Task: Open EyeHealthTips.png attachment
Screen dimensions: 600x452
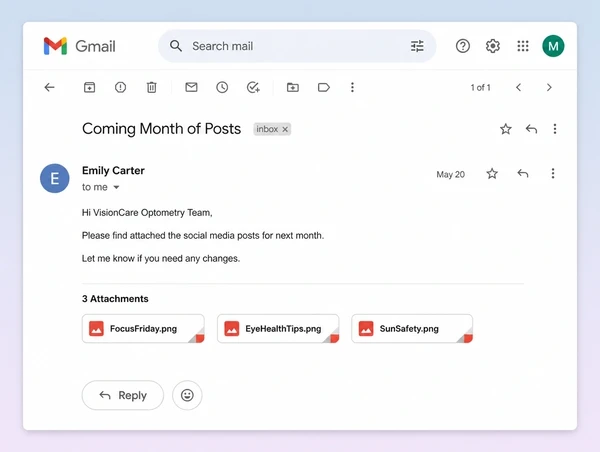Action: coord(278,328)
